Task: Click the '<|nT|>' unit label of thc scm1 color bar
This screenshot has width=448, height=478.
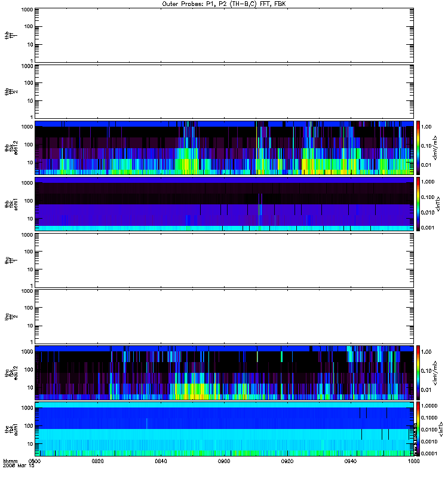Action: (x=440, y=429)
